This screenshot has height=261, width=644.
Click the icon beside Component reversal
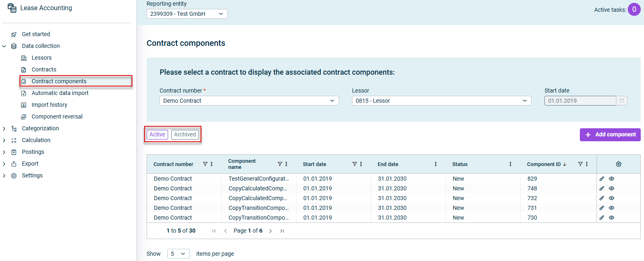(24, 117)
